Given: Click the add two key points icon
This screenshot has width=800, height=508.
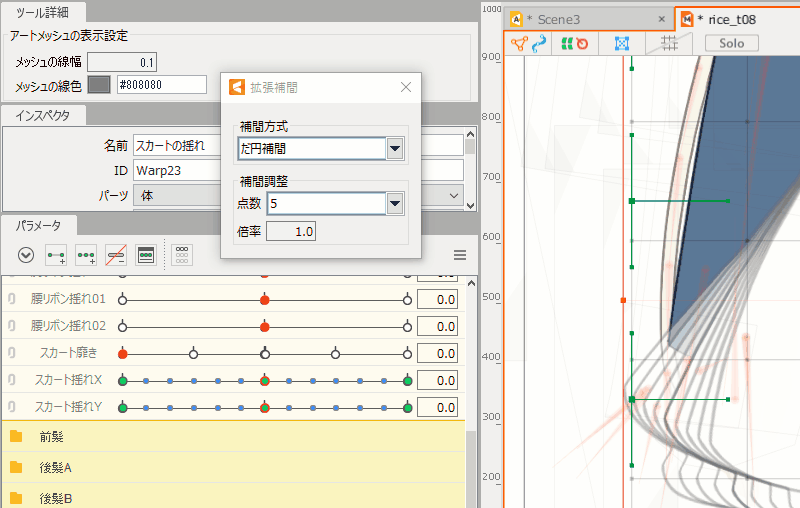Looking at the screenshot, I should [56, 255].
